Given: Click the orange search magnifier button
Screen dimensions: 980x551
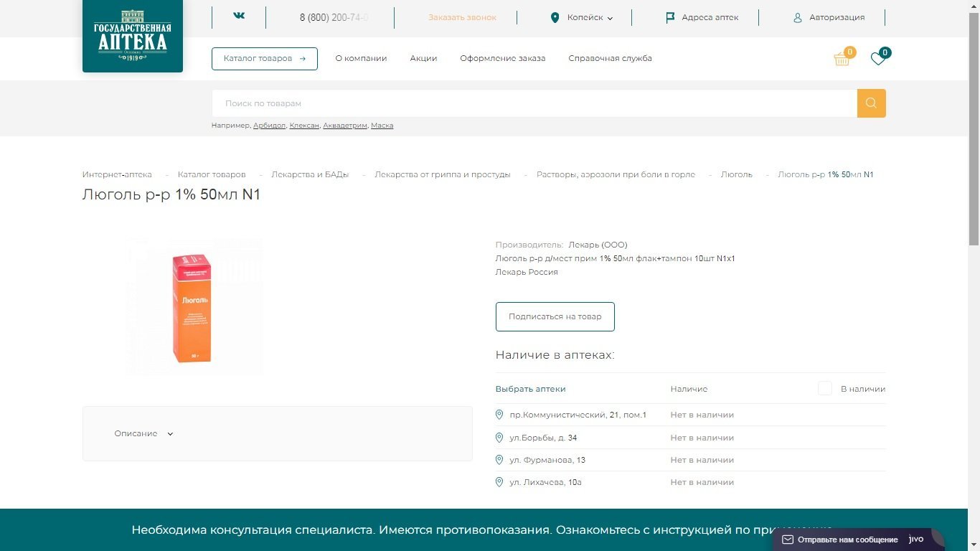Looking at the screenshot, I should [872, 103].
